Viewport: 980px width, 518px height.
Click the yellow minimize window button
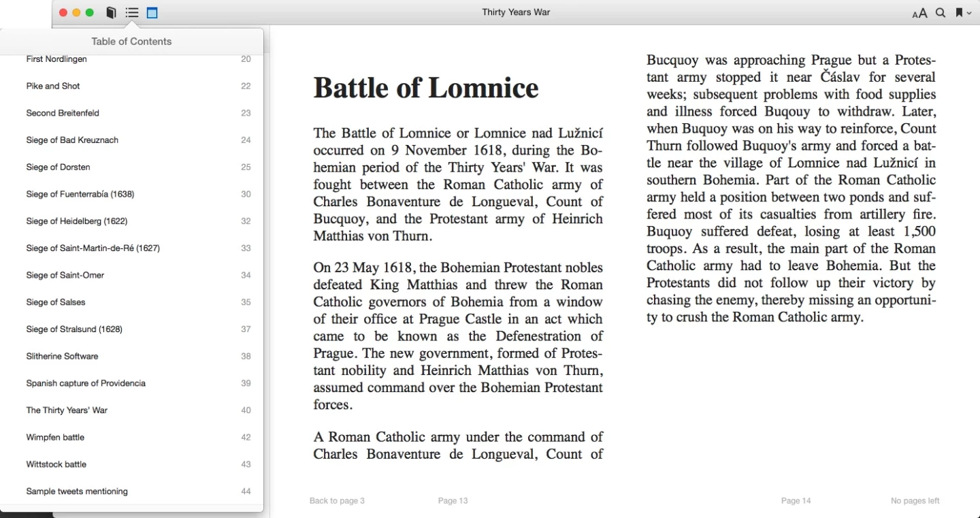click(x=76, y=12)
